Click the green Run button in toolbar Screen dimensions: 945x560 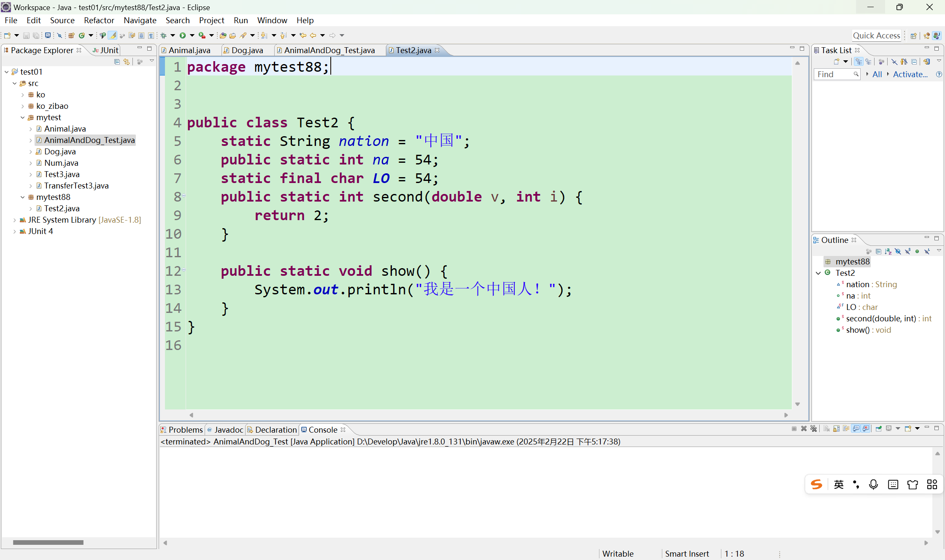(x=183, y=35)
